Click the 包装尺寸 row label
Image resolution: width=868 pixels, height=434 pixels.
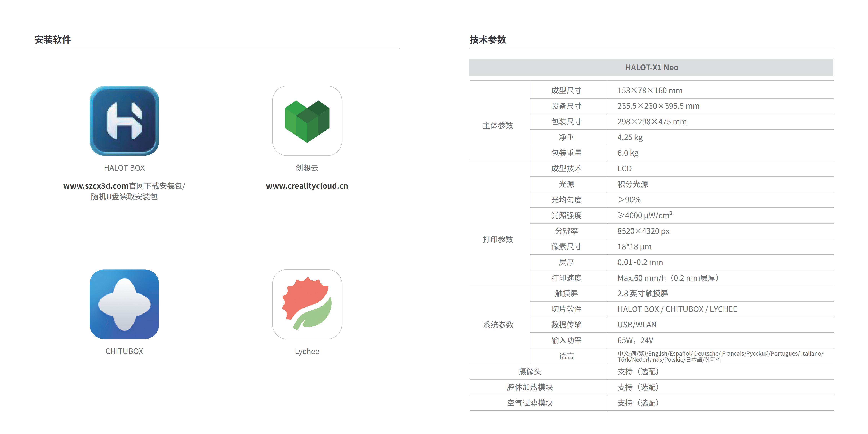pyautogui.click(x=566, y=122)
